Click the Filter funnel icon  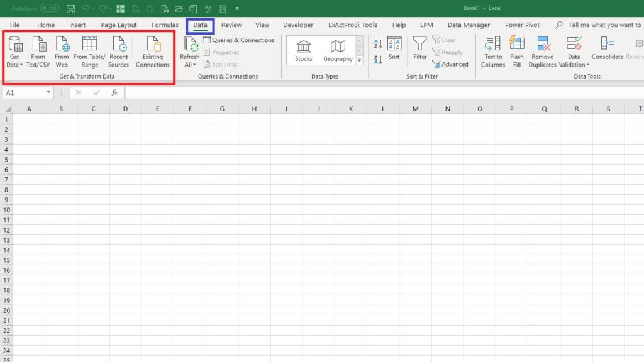[x=419, y=45]
